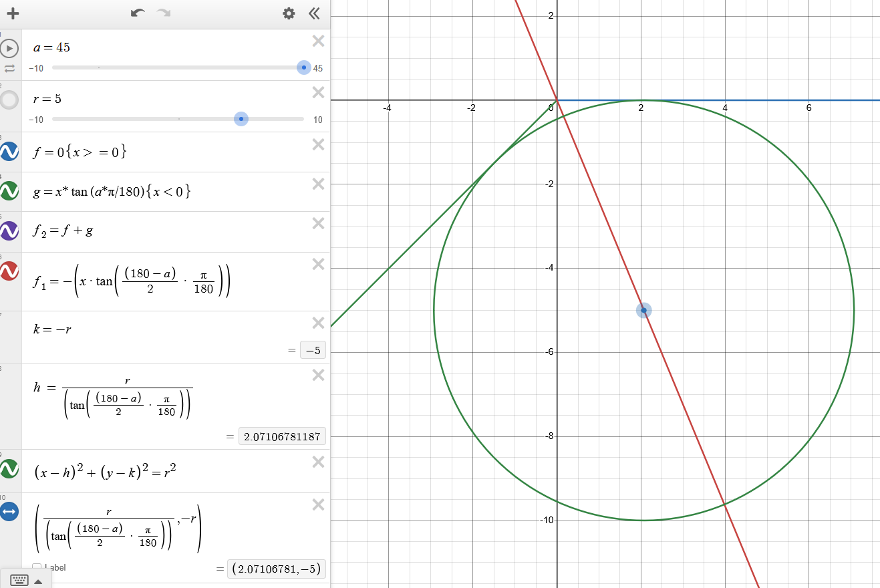
Task: Click the Undo arrow
Action: (x=138, y=13)
